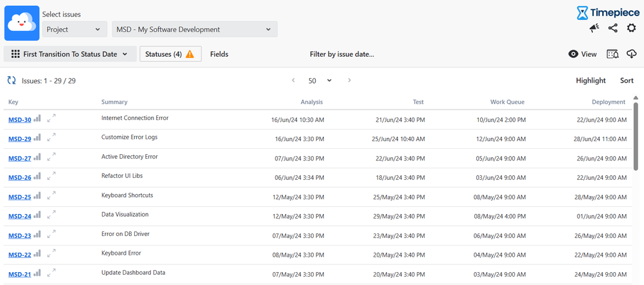Click the Filter by issue date field

pyautogui.click(x=341, y=54)
